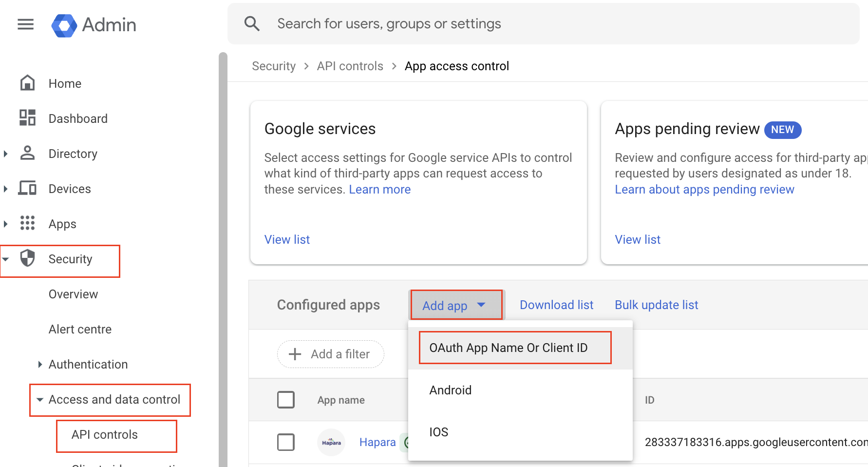The width and height of the screenshot is (868, 467).
Task: Expand the Devices section arrow
Action: 6,189
